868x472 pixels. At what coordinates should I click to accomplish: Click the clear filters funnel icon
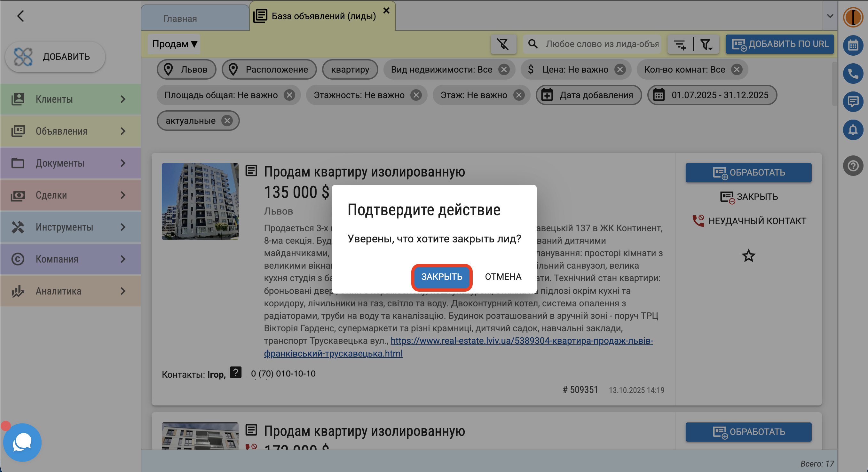tap(503, 44)
